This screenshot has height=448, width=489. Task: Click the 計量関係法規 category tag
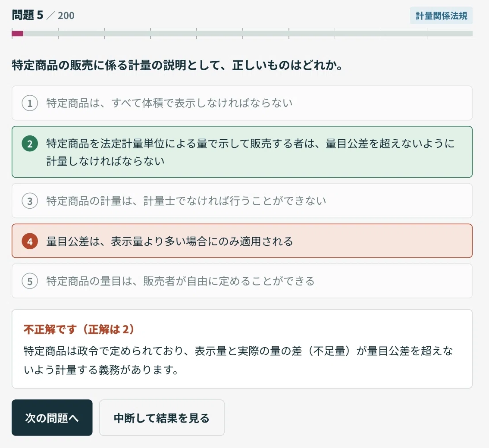point(441,16)
